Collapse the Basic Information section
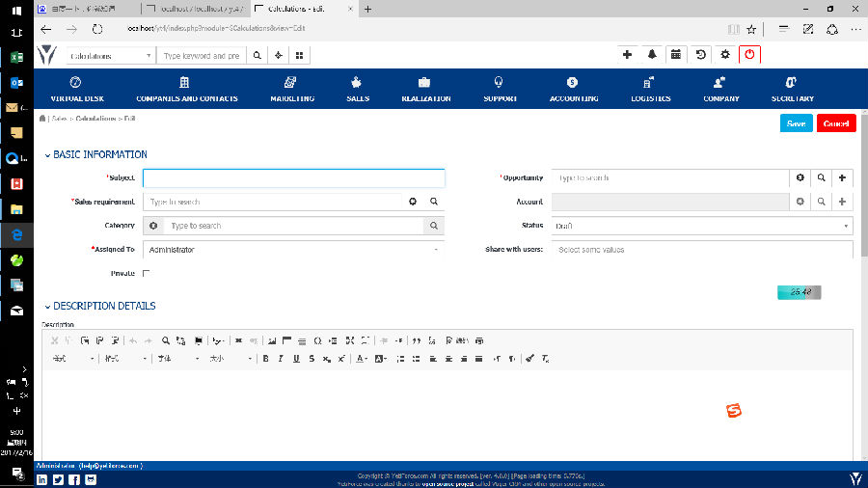 click(47, 155)
